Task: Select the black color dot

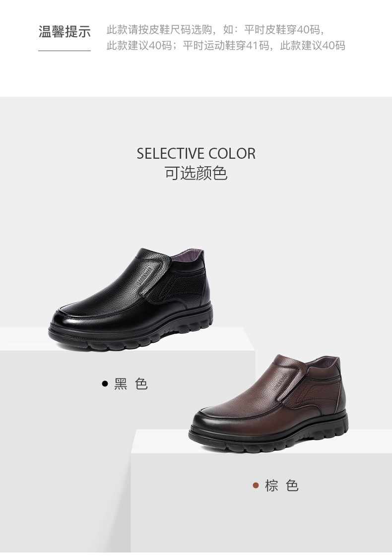Action: pos(105,383)
